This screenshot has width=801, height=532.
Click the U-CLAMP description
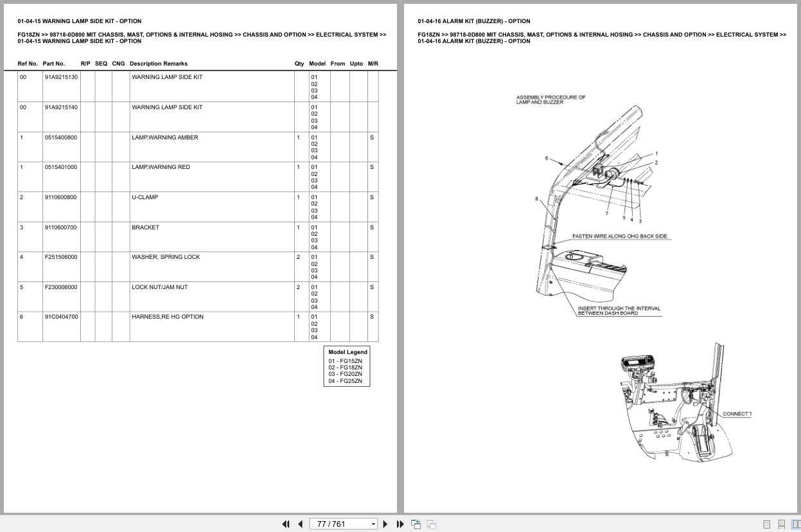(145, 197)
